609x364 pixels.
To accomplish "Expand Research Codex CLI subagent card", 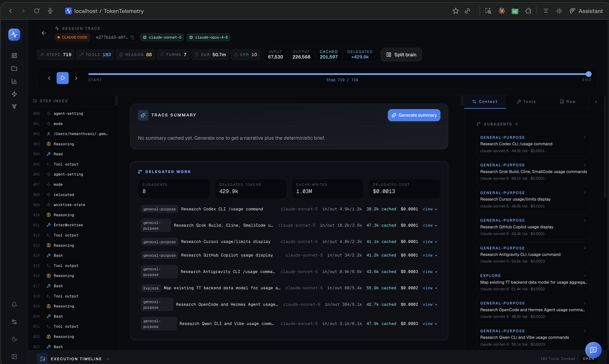I will click(x=533, y=144).
